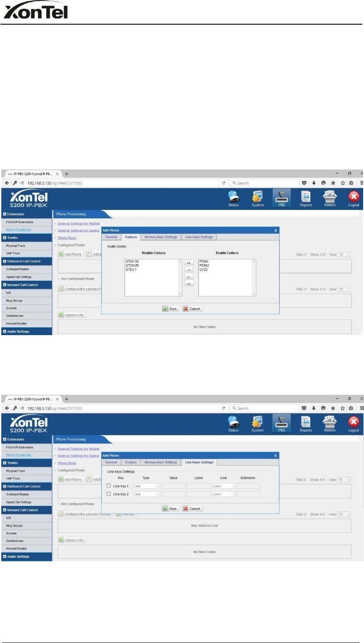Click Value field for Line Key 1
Screen dimensions: 364x643
(x=173, y=486)
